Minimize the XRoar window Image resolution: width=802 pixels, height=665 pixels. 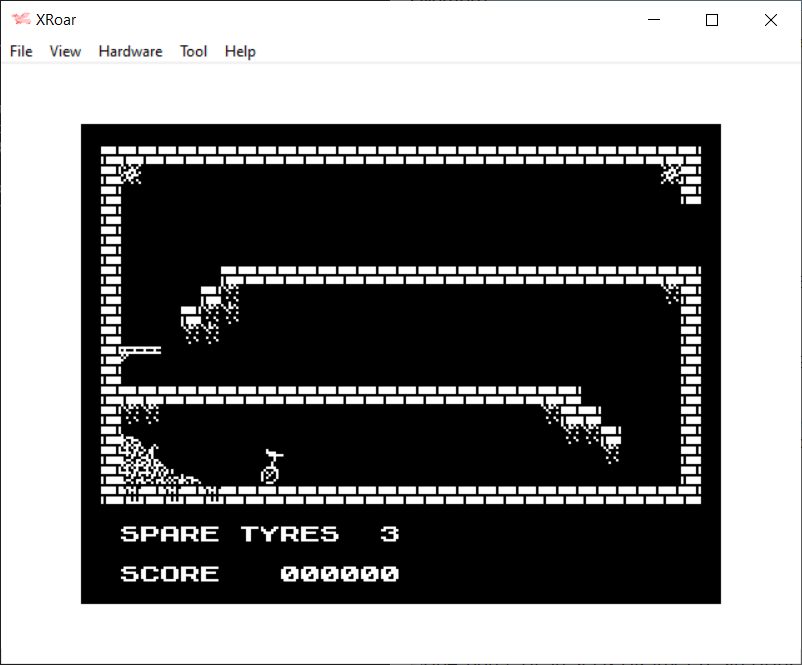point(655,20)
